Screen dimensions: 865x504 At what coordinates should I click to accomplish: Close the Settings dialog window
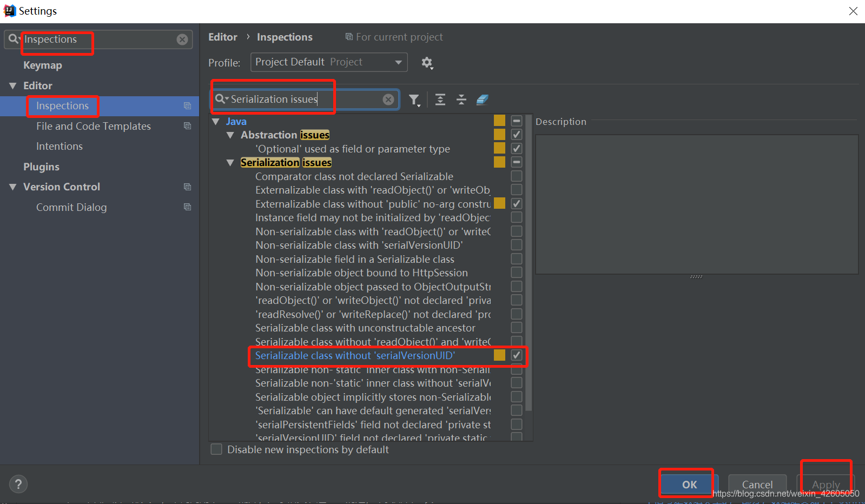pyautogui.click(x=853, y=11)
